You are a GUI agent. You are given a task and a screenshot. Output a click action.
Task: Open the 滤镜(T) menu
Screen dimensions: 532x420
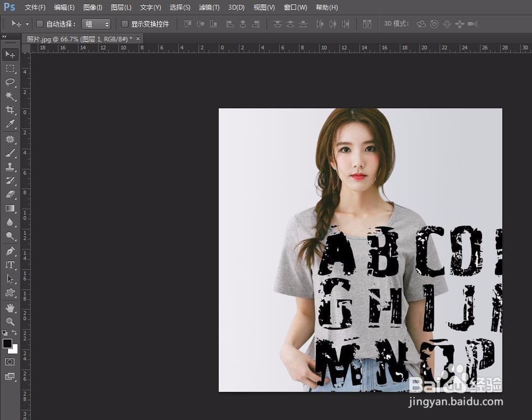point(209,7)
